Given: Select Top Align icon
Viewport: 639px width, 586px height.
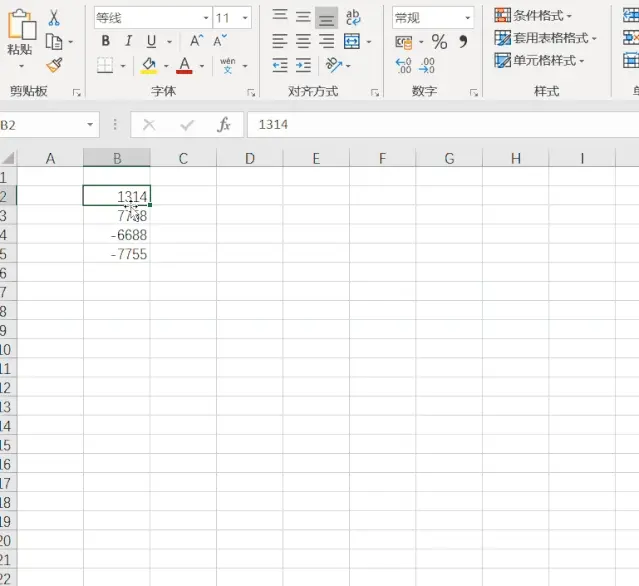Looking at the screenshot, I should click(x=280, y=17).
